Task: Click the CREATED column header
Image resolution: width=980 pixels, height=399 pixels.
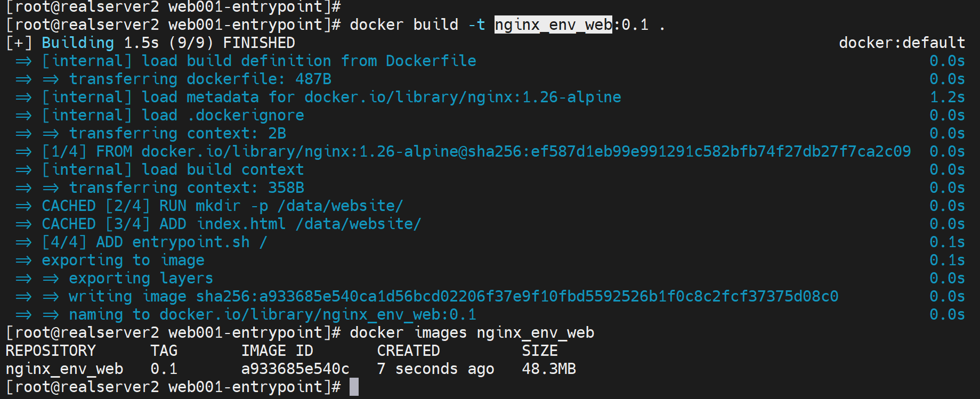Action: point(408,351)
